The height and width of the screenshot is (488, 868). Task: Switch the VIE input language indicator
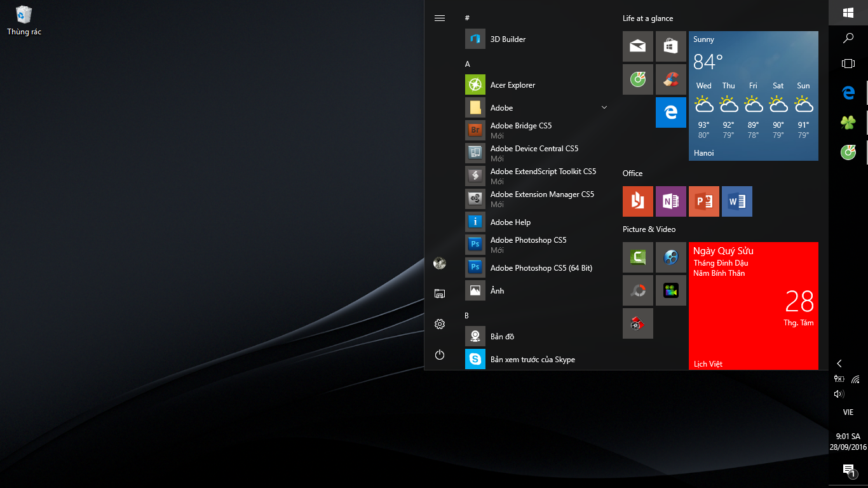[x=848, y=412]
